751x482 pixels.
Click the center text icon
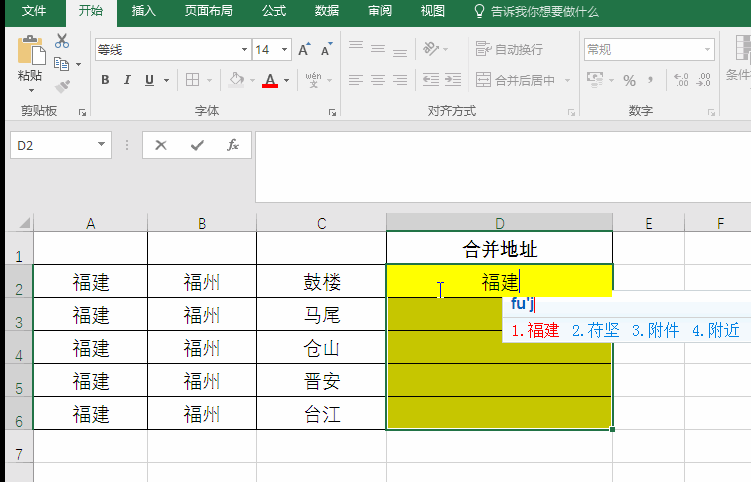coord(378,80)
